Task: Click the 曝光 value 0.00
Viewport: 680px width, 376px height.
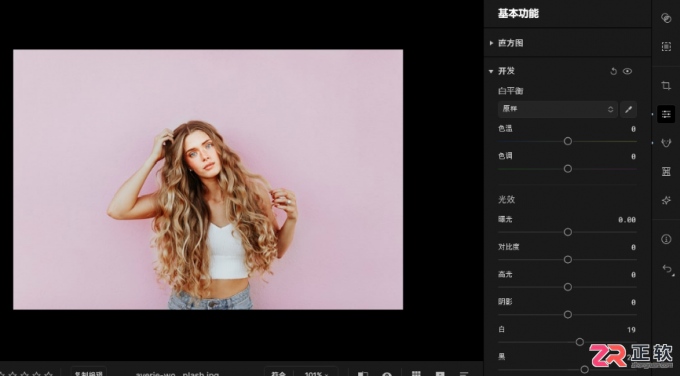Action: click(x=627, y=220)
